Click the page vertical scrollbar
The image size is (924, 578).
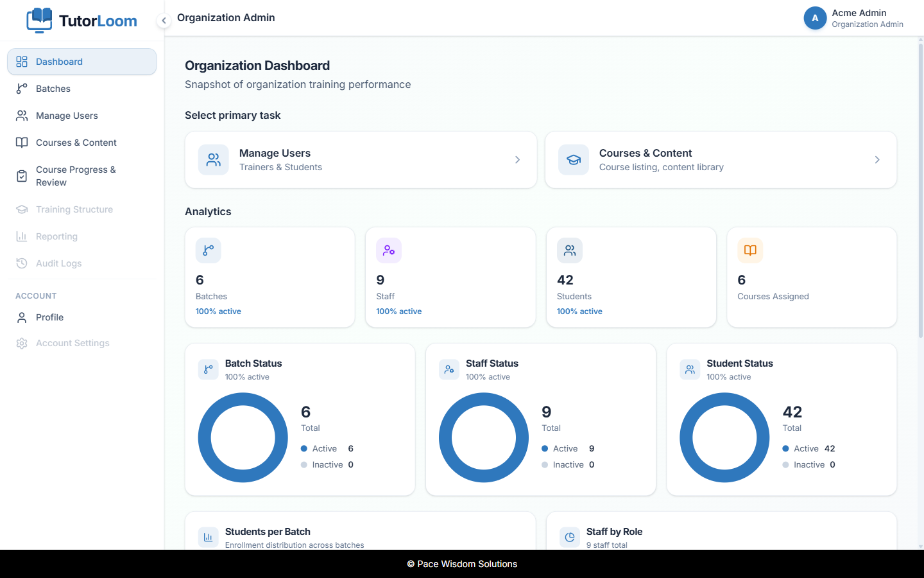(920, 190)
